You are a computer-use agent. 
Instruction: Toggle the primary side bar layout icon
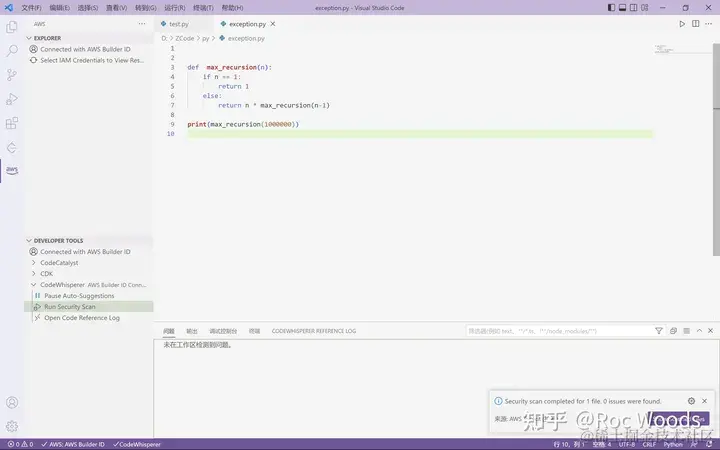(611, 8)
